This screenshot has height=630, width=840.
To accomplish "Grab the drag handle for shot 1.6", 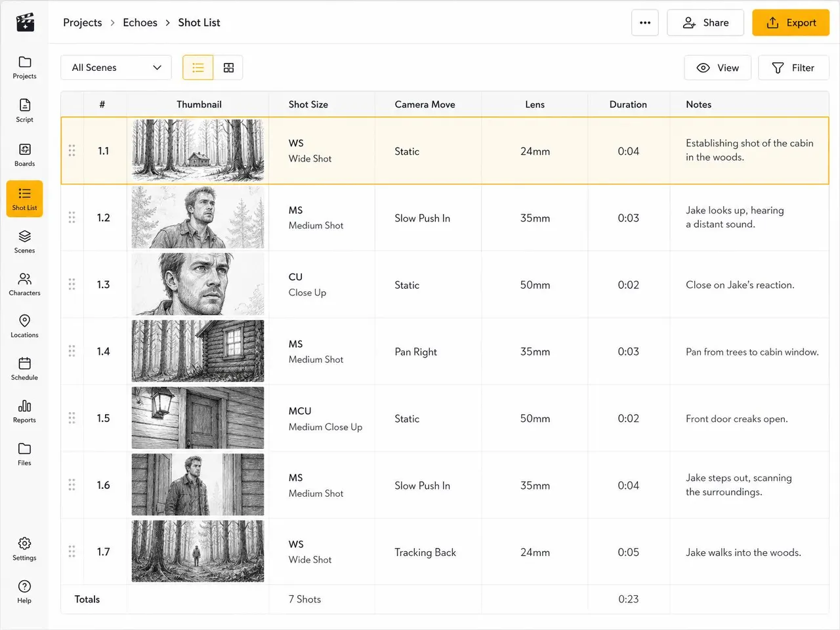I will (72, 485).
